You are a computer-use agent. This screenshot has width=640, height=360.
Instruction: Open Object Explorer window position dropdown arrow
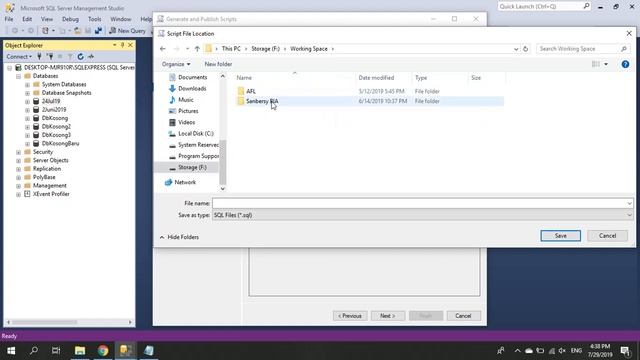(114, 45)
